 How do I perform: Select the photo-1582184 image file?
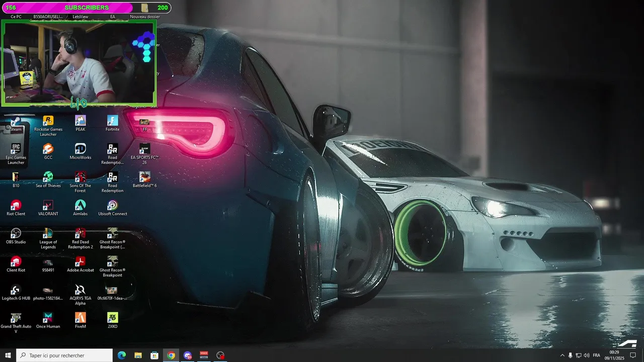(x=48, y=294)
